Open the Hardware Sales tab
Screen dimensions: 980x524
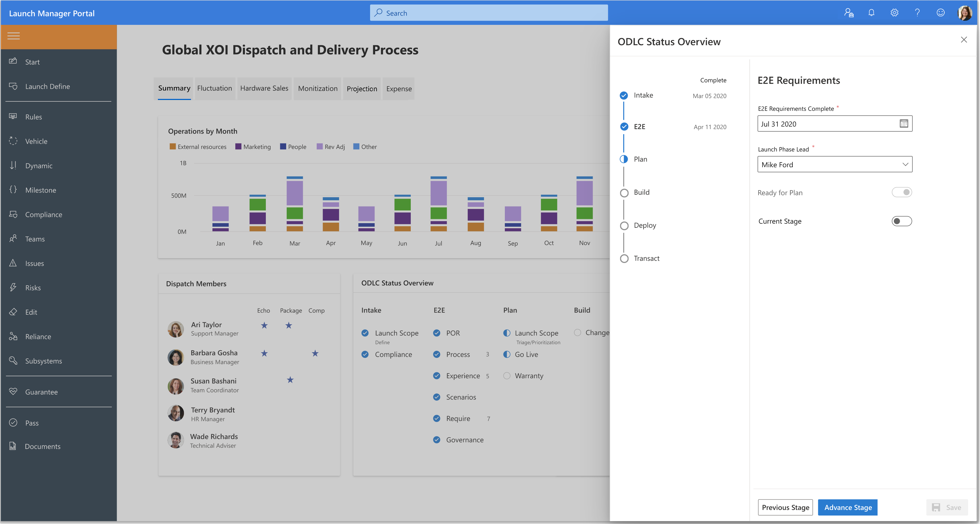click(x=264, y=88)
